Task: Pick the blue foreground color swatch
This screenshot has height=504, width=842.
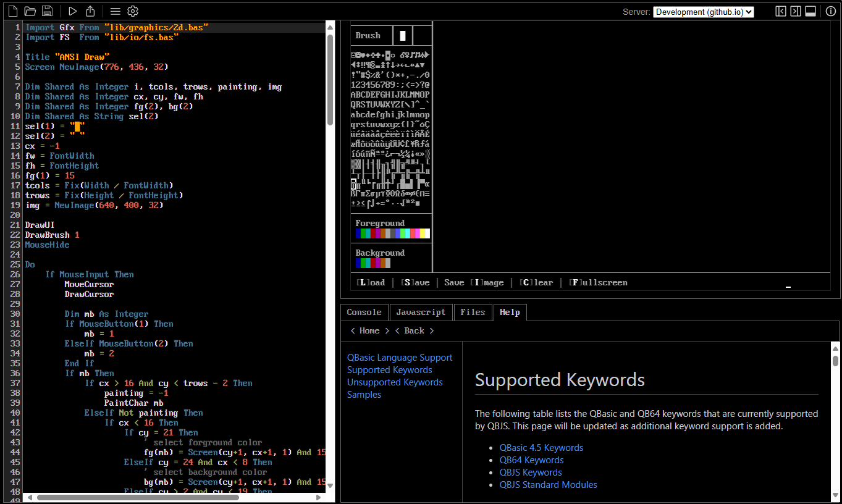Action: [x=358, y=233]
